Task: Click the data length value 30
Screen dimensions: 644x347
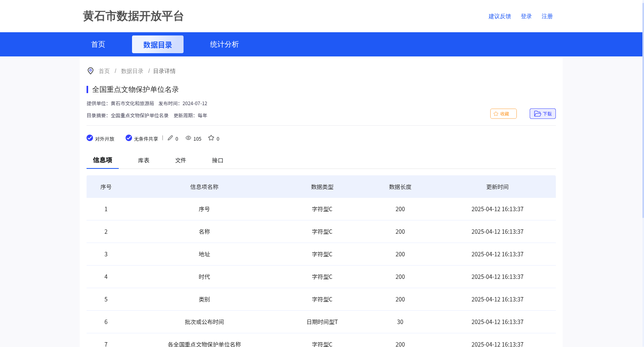Action: (400, 322)
